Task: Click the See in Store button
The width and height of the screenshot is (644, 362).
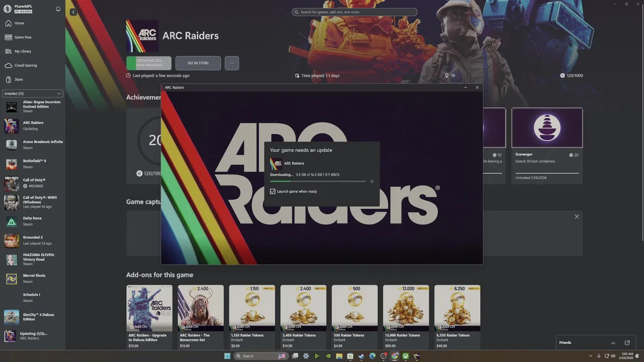Action: [198, 63]
